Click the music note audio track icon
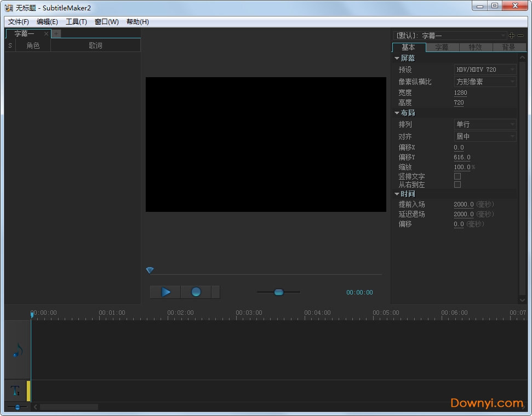The image size is (532, 416). (17, 350)
